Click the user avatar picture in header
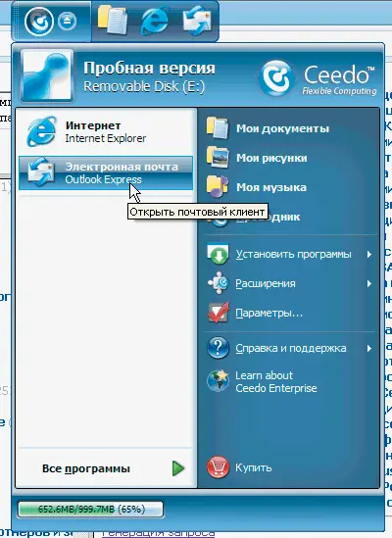 click(x=47, y=75)
